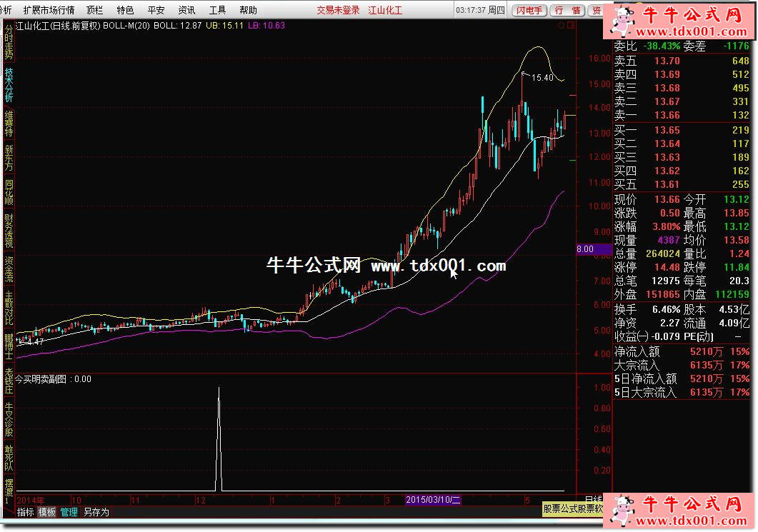Toggle the 模板 option at bottom
The height and width of the screenshot is (532, 758).
click(x=47, y=512)
